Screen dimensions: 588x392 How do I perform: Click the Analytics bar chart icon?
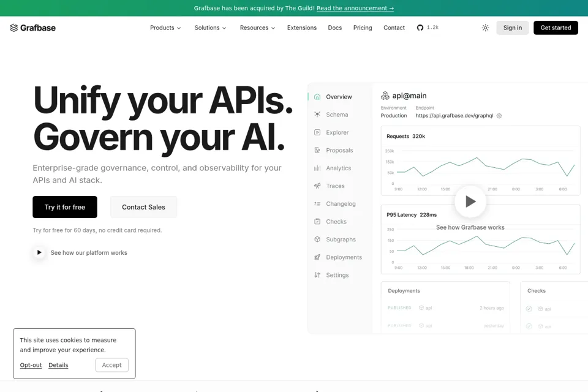[317, 168]
